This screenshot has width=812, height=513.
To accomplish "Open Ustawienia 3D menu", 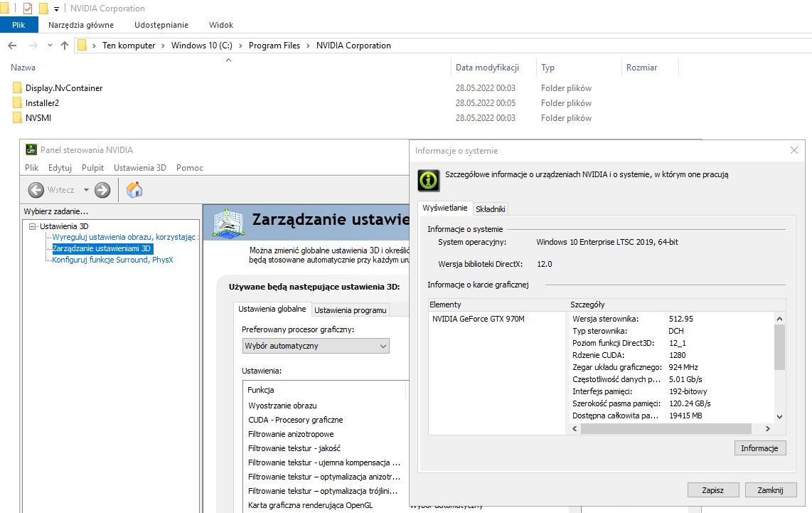I will pos(140,168).
